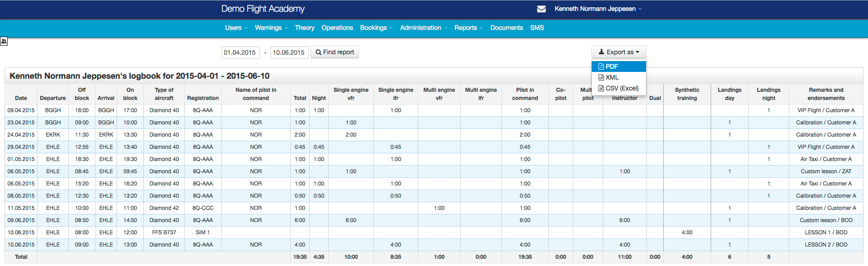Open the Operations menu item

pyautogui.click(x=337, y=28)
